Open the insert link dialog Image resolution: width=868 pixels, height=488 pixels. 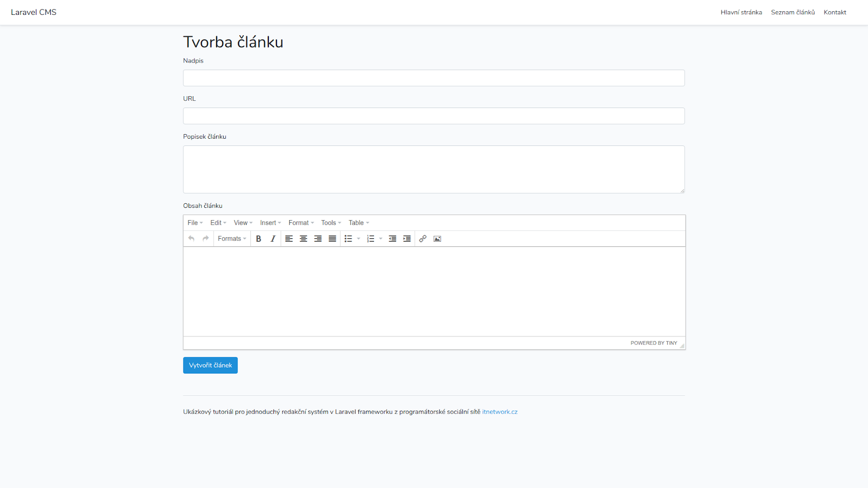422,239
